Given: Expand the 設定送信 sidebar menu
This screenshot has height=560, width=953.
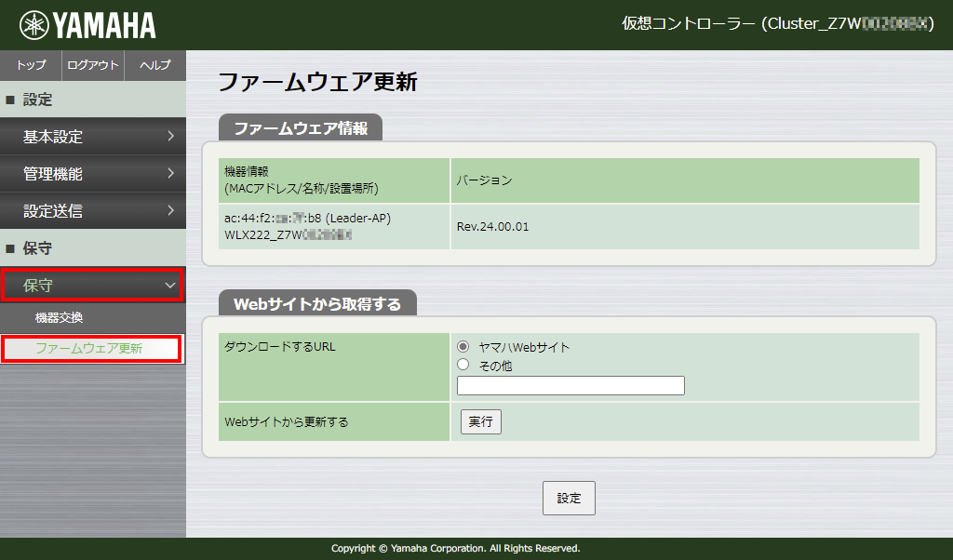Looking at the screenshot, I should tap(93, 210).
